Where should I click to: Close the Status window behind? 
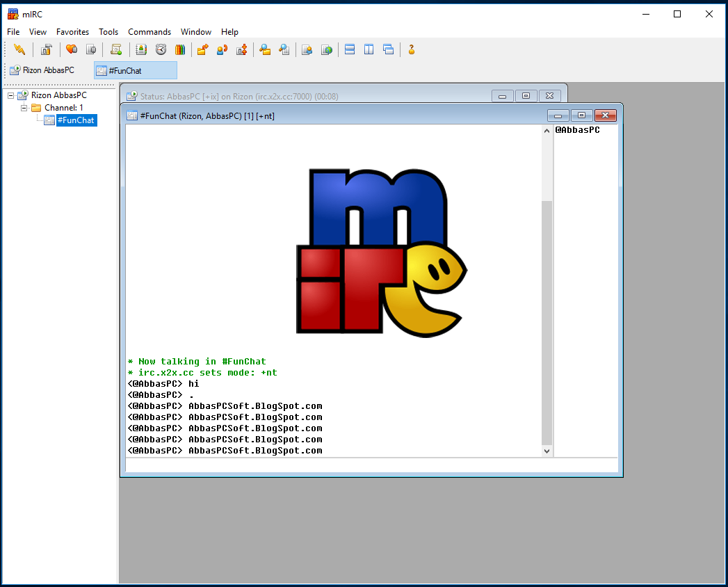tap(550, 96)
